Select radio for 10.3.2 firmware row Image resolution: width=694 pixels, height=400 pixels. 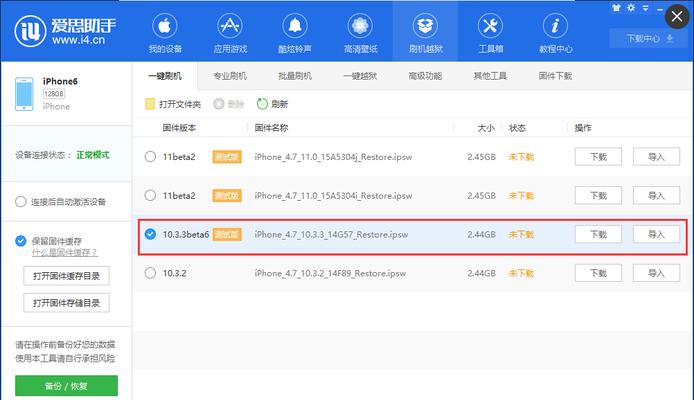pyautogui.click(x=150, y=273)
